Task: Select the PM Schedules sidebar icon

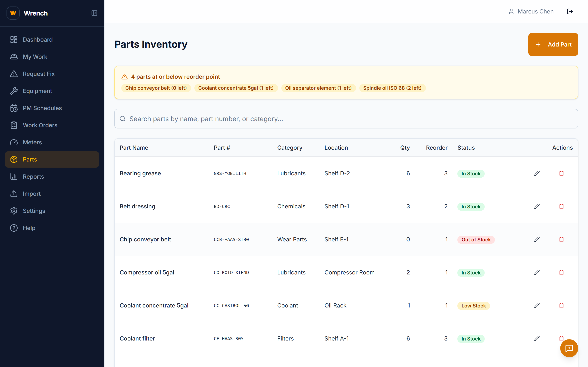Action: 14,108
